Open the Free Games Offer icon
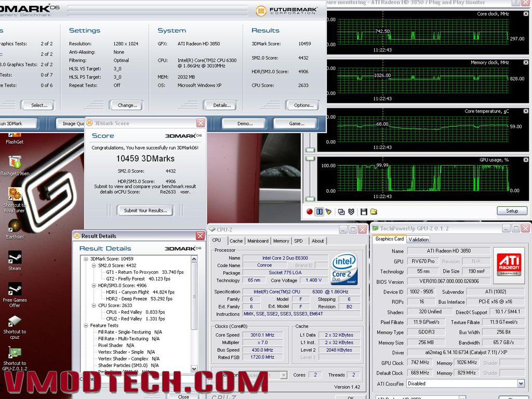Viewport: 532px width, 399px height. click(x=15, y=295)
